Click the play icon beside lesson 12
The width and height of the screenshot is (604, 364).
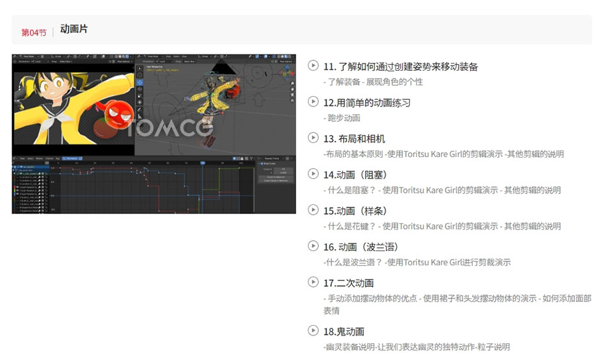coord(313,102)
